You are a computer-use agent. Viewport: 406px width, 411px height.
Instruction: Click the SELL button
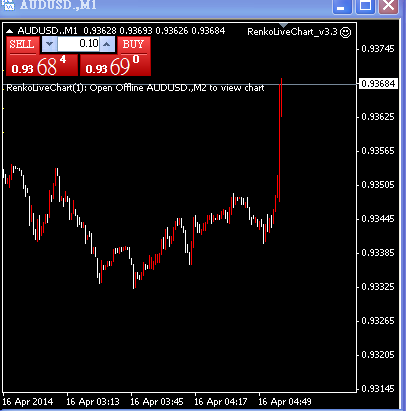coord(22,45)
